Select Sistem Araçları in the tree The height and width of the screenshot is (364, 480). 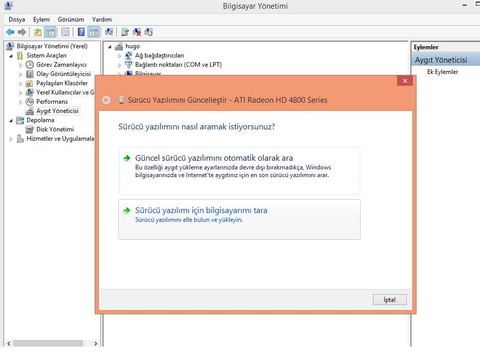point(46,55)
